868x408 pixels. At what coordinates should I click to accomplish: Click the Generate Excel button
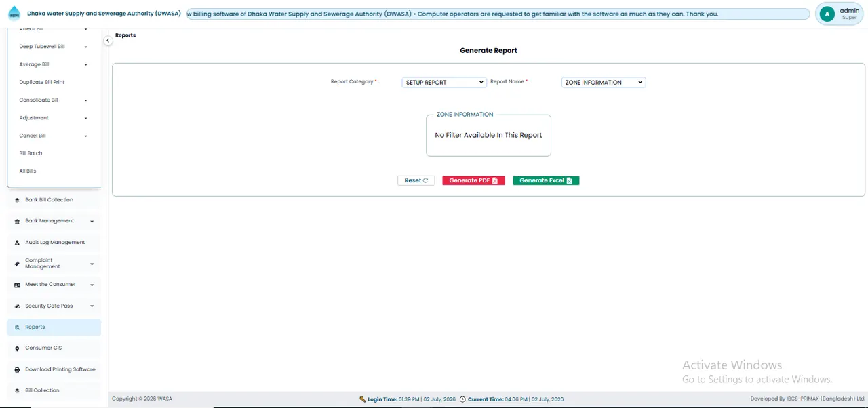pyautogui.click(x=546, y=180)
